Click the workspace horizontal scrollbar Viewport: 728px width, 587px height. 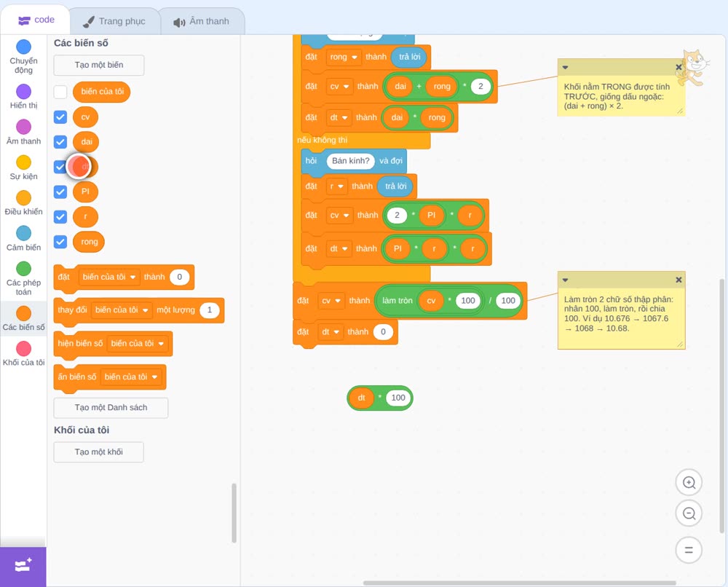coord(519,583)
